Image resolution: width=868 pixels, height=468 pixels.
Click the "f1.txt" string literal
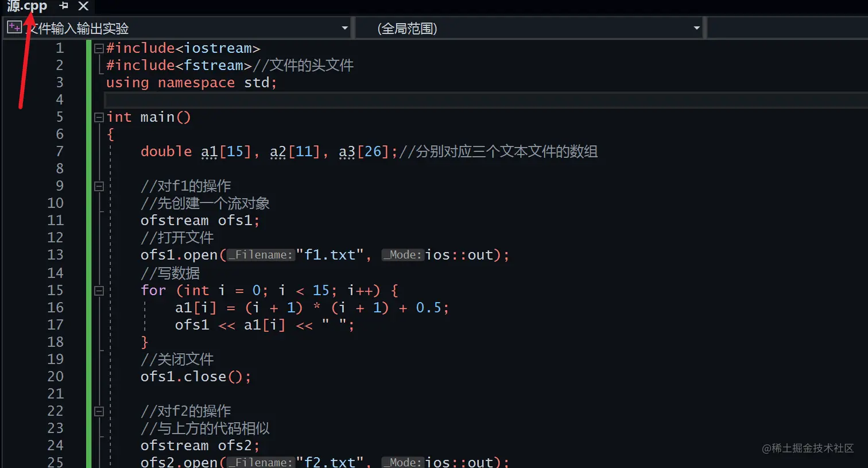click(x=330, y=255)
